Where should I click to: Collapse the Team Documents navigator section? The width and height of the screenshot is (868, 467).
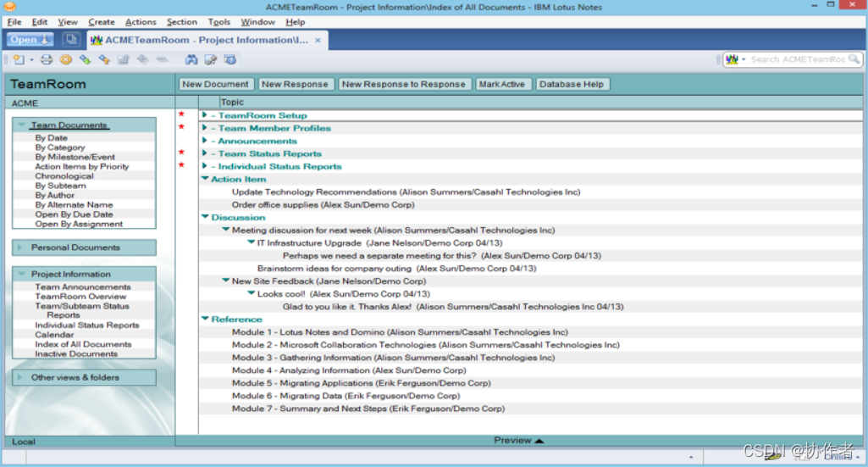21,125
